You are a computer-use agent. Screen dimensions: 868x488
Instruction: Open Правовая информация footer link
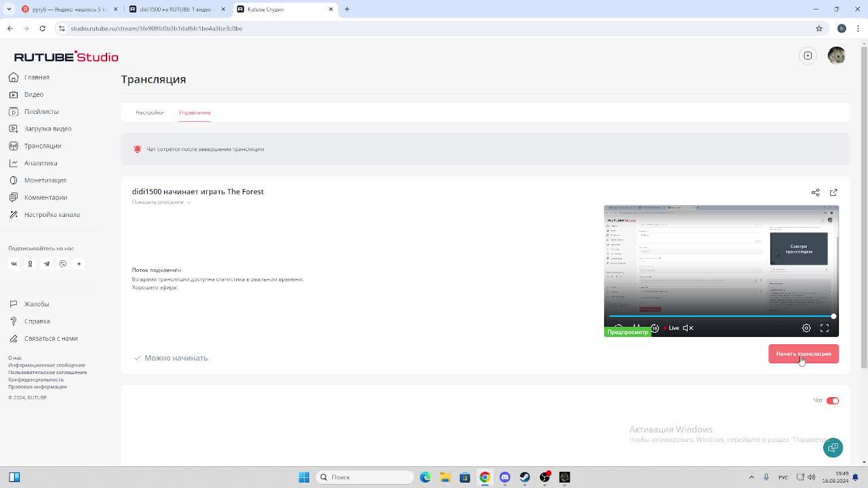click(x=37, y=386)
